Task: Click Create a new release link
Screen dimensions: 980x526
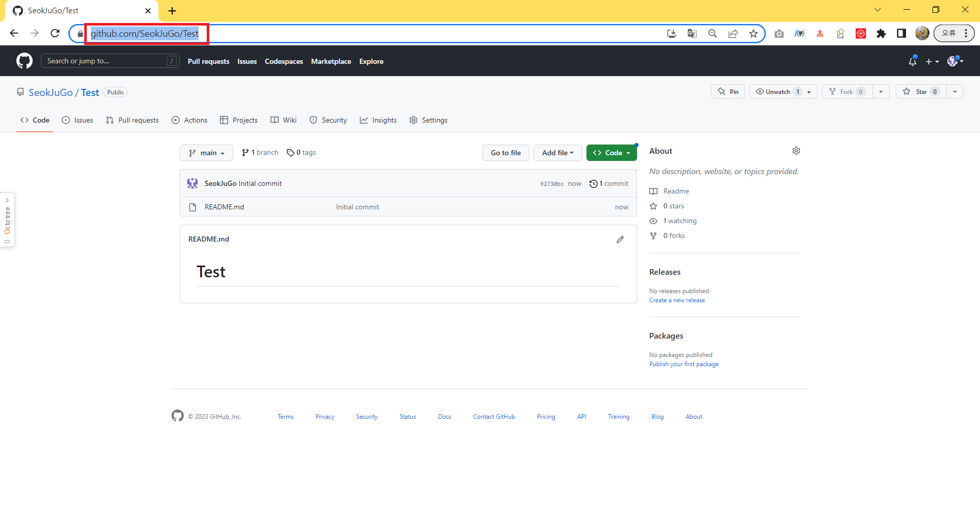Action: [x=677, y=300]
